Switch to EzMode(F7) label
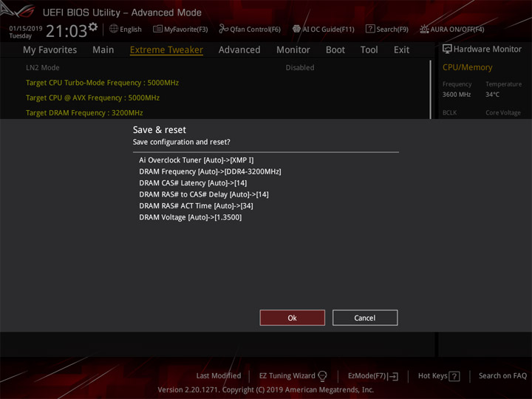This screenshot has width=532, height=399. 366,375
